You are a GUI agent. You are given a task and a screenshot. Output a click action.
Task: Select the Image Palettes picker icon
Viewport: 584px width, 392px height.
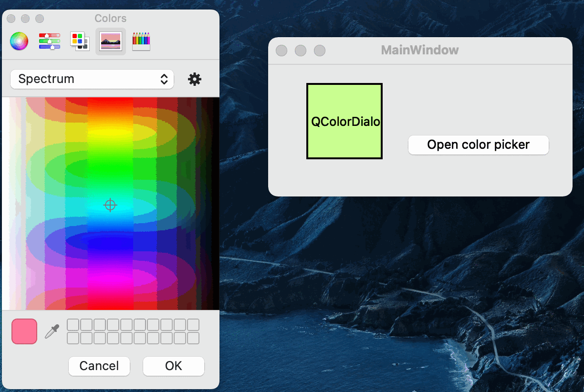(x=111, y=41)
